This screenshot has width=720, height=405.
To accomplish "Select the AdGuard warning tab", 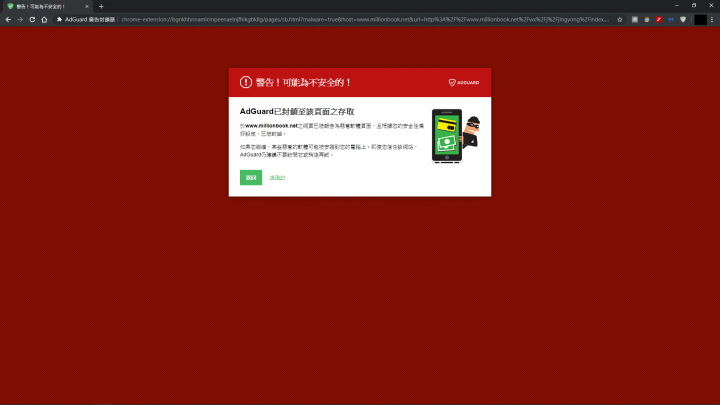I will point(47,6).
